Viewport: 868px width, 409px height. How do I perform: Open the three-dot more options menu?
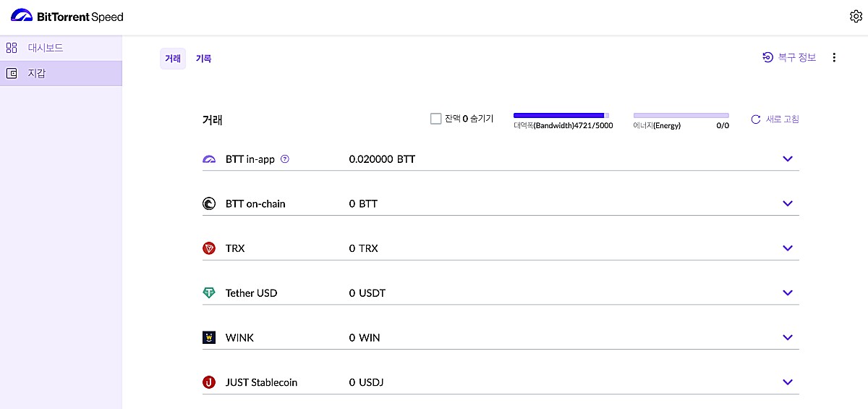click(x=834, y=57)
